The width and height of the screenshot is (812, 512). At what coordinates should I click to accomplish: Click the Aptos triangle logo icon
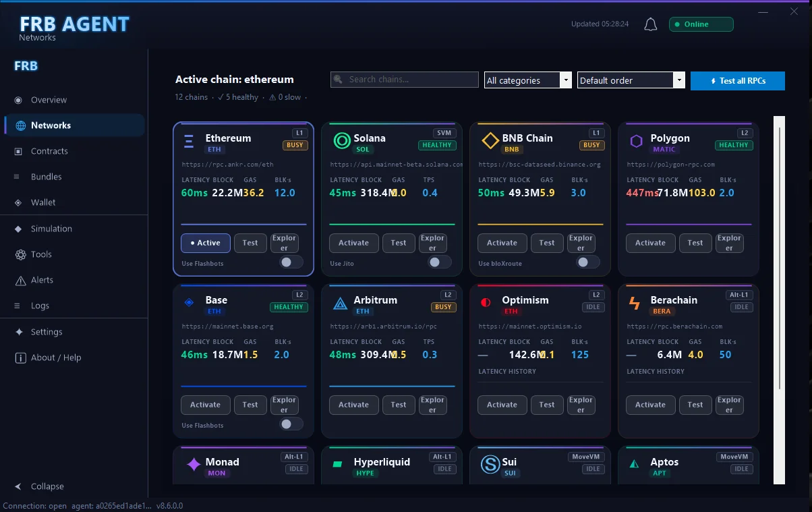tap(634, 464)
